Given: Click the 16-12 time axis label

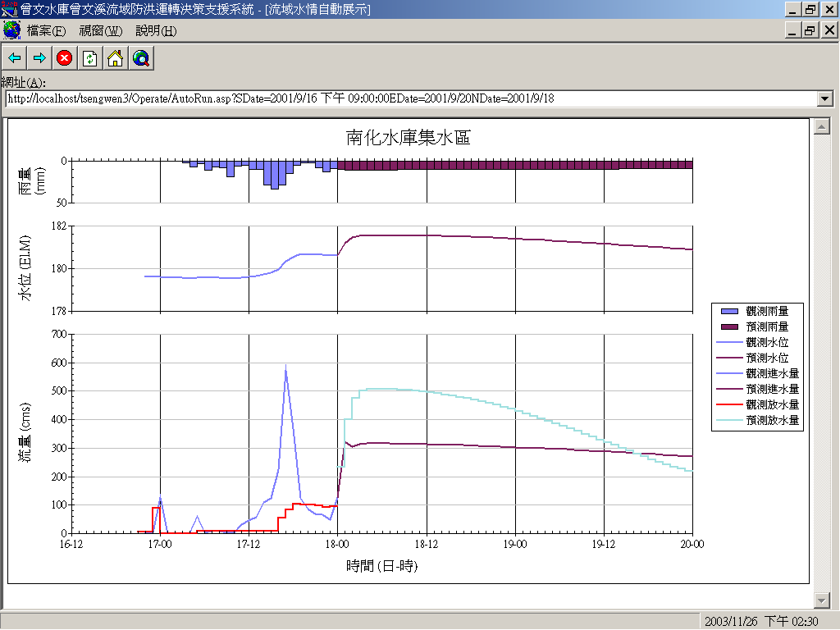Looking at the screenshot, I should (x=71, y=545).
